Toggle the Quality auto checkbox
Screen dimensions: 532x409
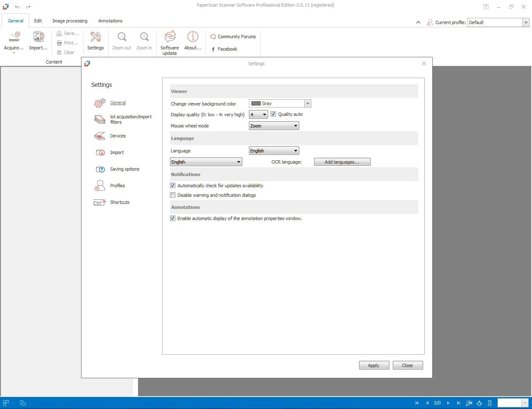pyautogui.click(x=273, y=114)
